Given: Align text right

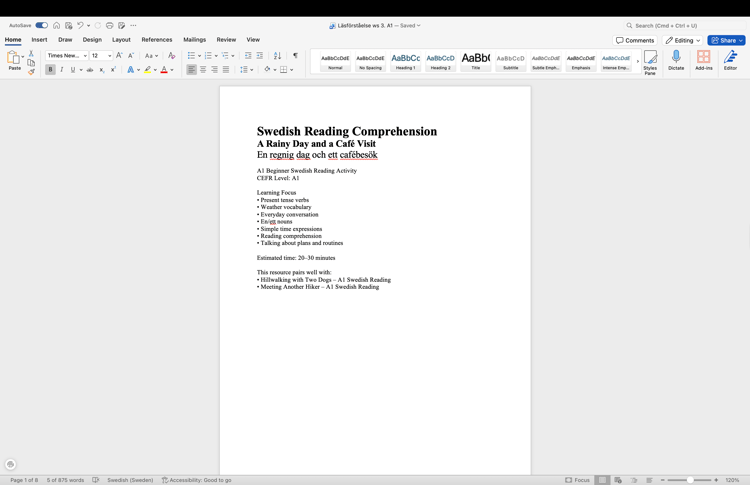Looking at the screenshot, I should point(214,70).
